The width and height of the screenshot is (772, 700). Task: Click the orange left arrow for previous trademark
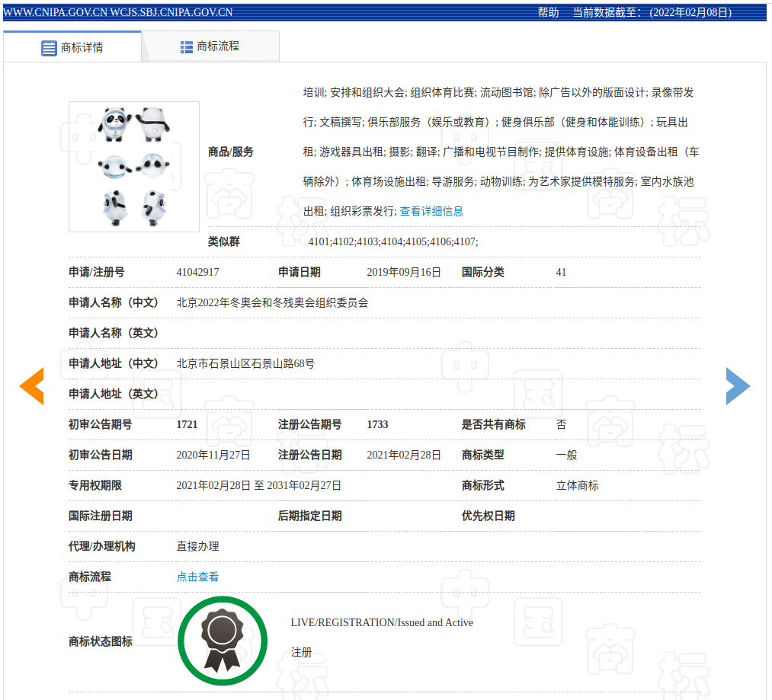(30, 386)
